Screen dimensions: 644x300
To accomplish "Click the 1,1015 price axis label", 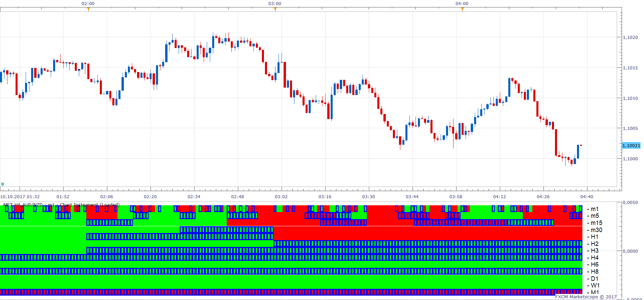I will point(630,68).
